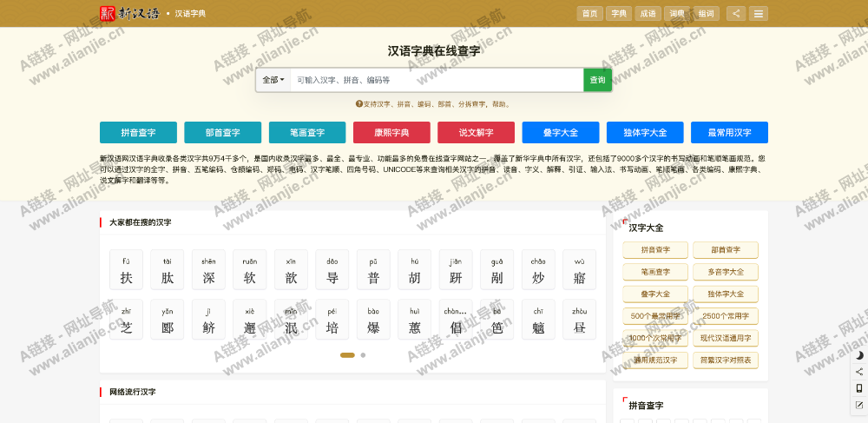Open the character card 扶 (fú)
The height and width of the screenshot is (423, 868).
tap(126, 269)
